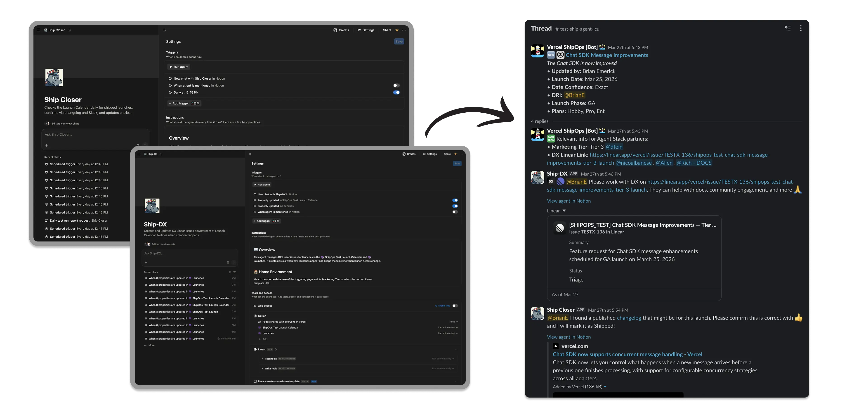Click Save button in Ship-DX settings
The height and width of the screenshot is (417, 868).
[457, 163]
